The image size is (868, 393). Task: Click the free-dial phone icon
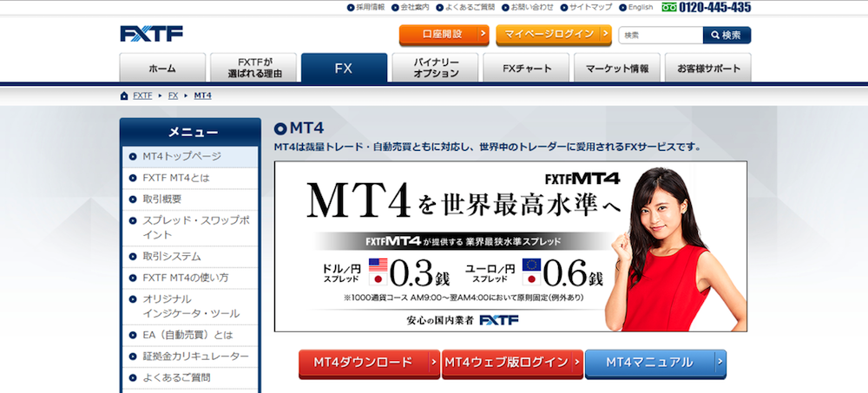pos(669,7)
